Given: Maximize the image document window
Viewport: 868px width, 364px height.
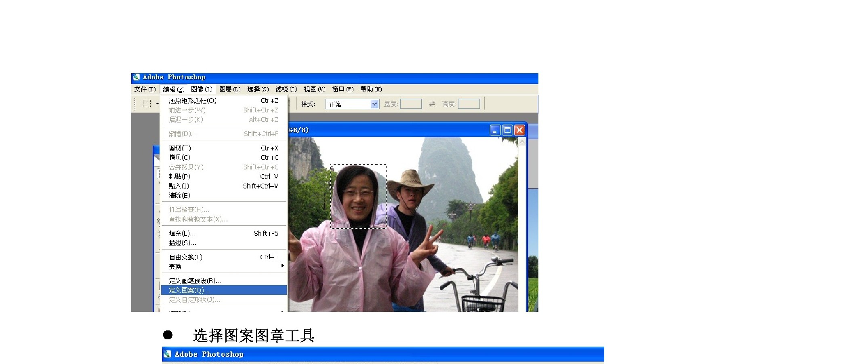Looking at the screenshot, I should pyautogui.click(x=507, y=130).
